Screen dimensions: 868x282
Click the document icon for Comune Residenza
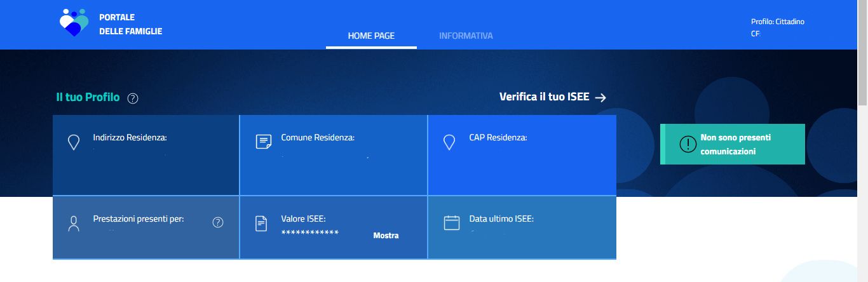point(263,142)
